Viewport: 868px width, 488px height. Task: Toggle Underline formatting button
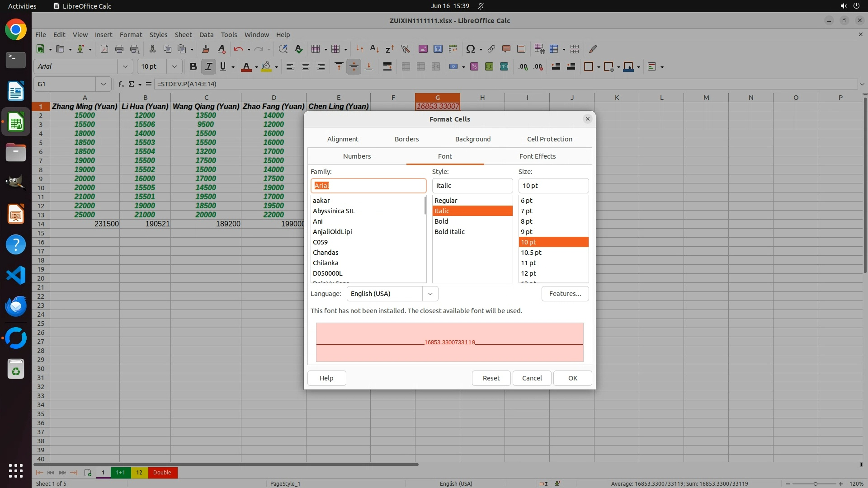(x=223, y=66)
